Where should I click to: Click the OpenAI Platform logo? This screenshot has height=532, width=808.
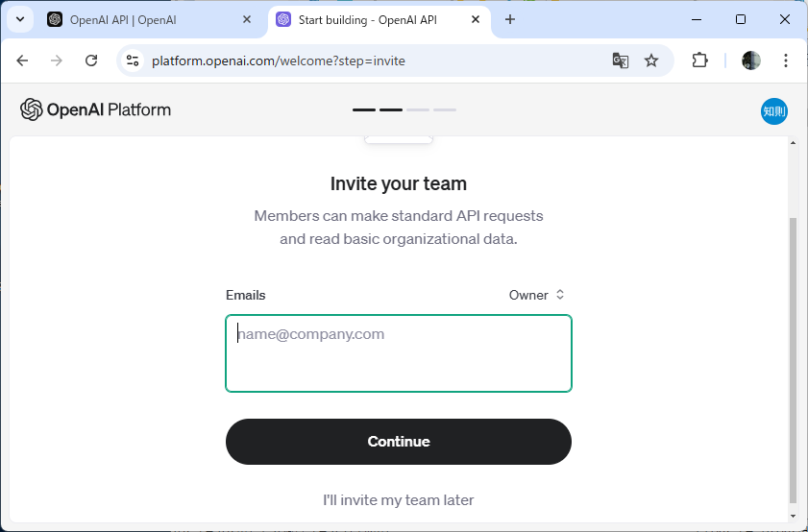(x=95, y=109)
